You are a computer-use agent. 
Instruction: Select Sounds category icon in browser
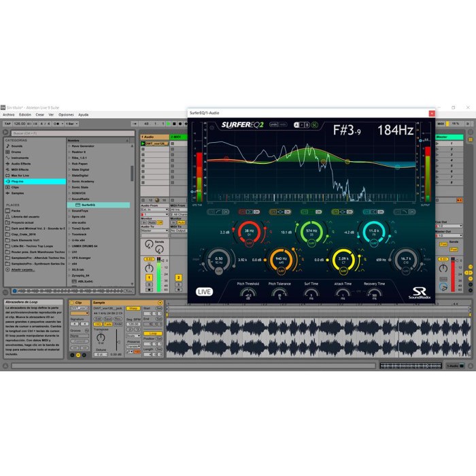(x=8, y=146)
